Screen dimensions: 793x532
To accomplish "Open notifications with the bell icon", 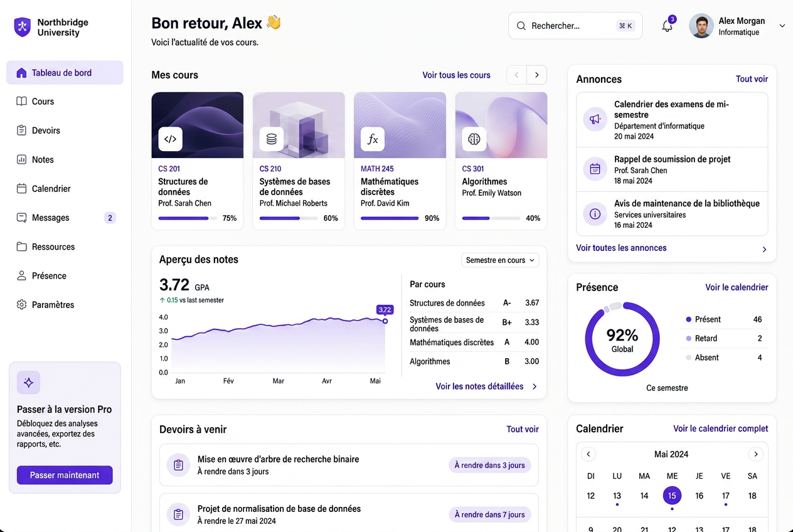I will pyautogui.click(x=668, y=26).
